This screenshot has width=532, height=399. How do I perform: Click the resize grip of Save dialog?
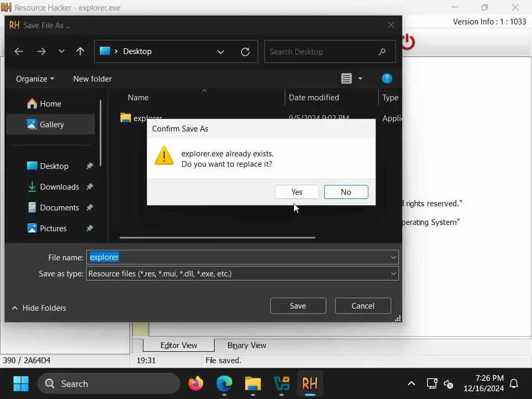397,318
